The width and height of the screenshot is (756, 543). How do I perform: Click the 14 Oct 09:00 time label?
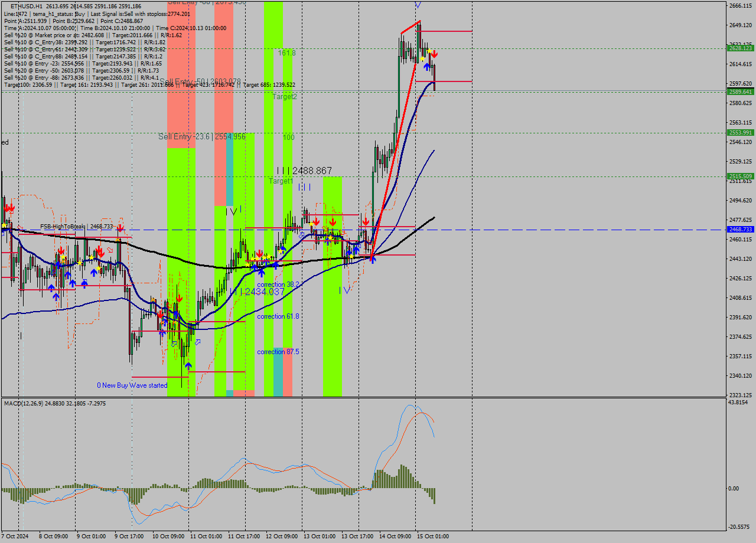pyautogui.click(x=395, y=537)
